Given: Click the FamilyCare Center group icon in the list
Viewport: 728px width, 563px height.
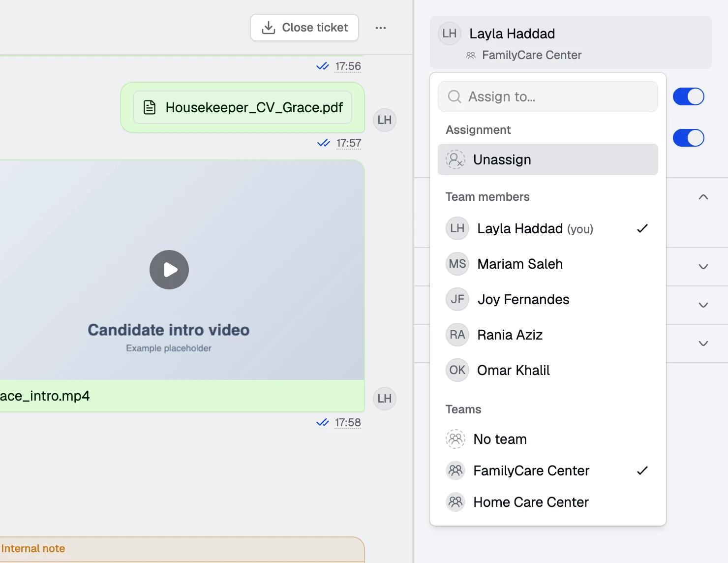Looking at the screenshot, I should coord(455,470).
